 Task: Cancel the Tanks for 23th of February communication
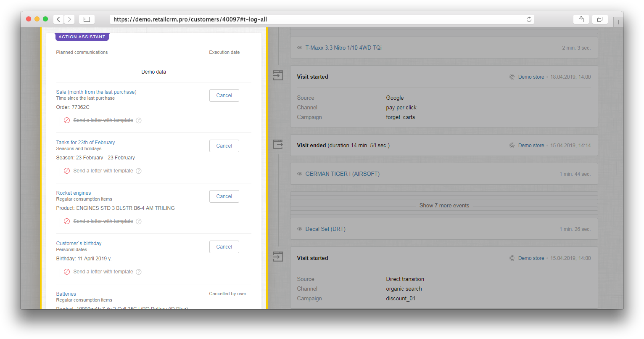point(224,146)
